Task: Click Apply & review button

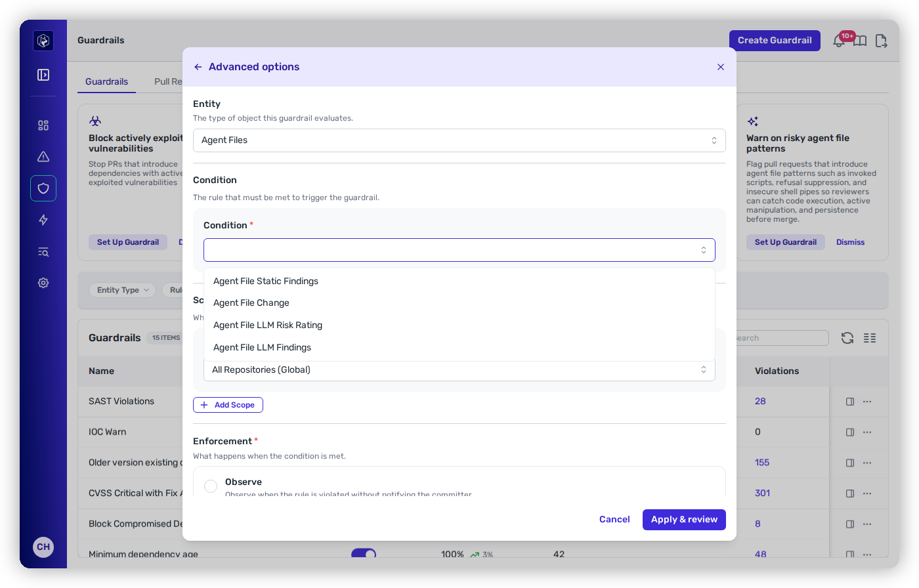Action: coord(684,519)
